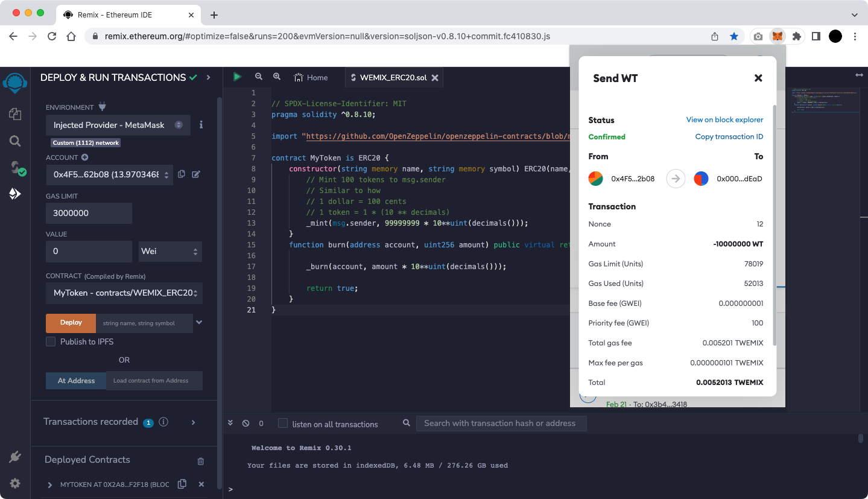Click the transaction hash search field
Image resolution: width=868 pixels, height=499 pixels.
(501, 424)
